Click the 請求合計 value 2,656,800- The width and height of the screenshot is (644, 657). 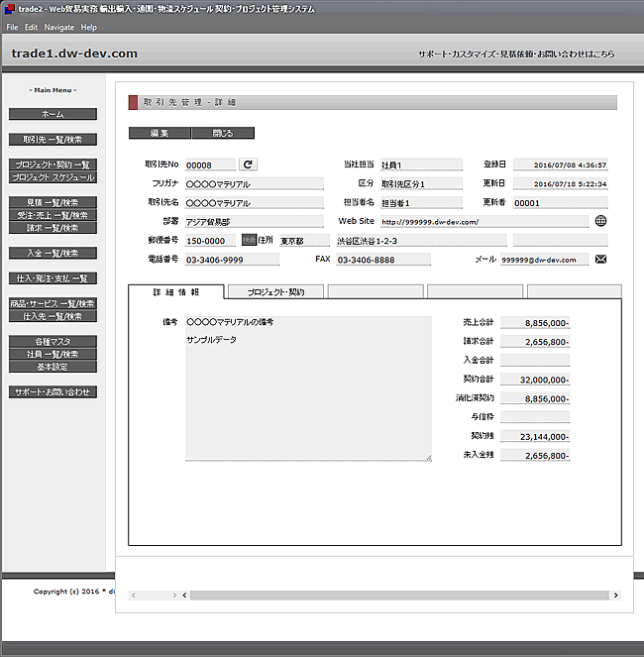535,342
